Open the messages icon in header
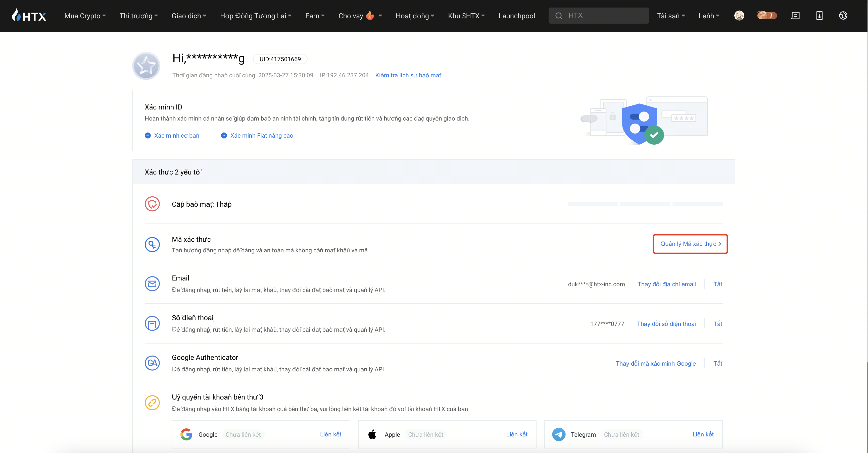Screen dimensions: 868x453 [795, 16]
